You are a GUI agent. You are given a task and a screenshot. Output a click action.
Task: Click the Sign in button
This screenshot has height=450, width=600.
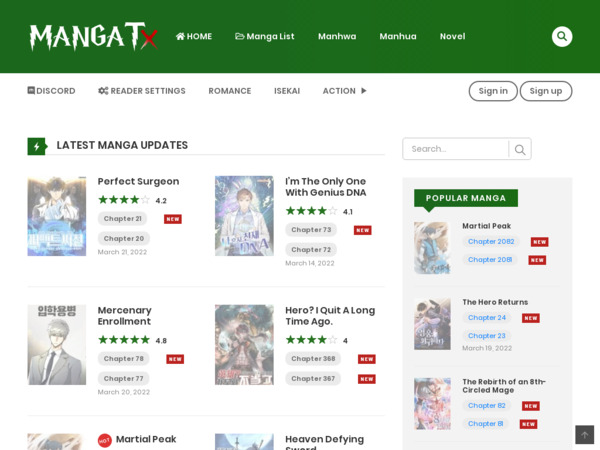(x=493, y=91)
